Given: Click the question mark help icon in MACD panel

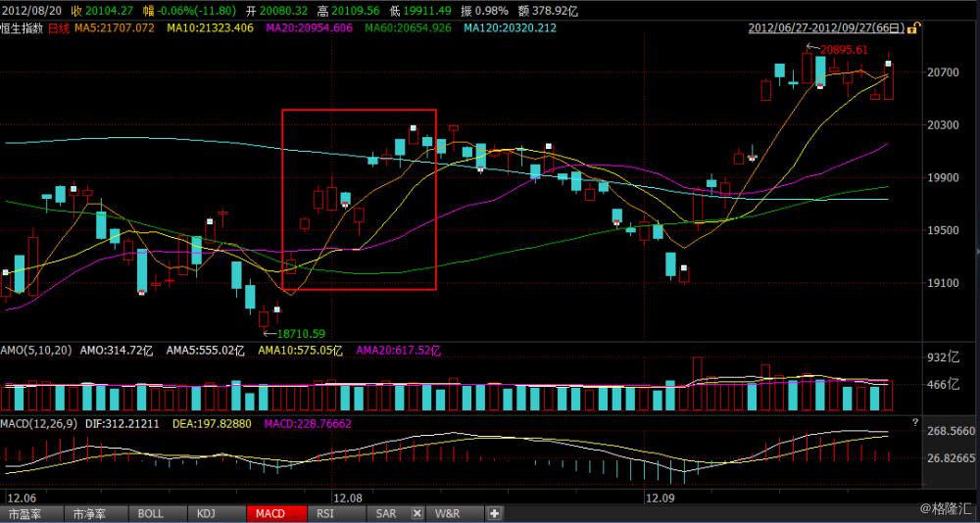Looking at the screenshot, I should (x=914, y=422).
